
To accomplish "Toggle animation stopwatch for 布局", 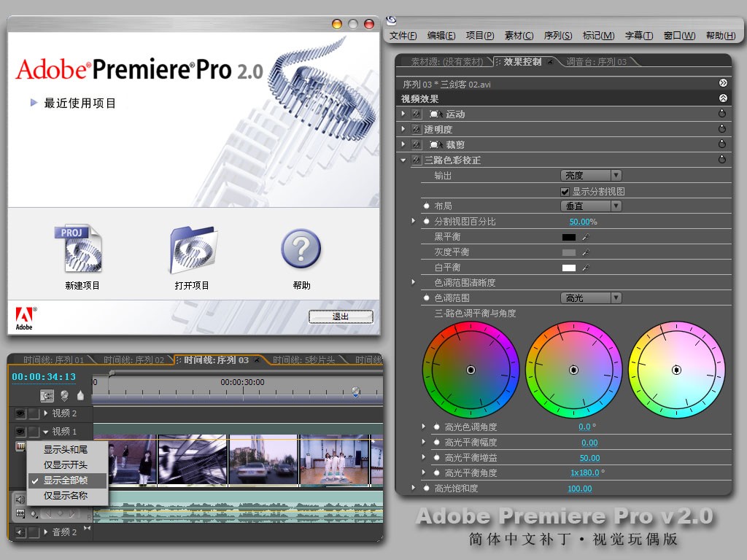I will click(x=426, y=206).
